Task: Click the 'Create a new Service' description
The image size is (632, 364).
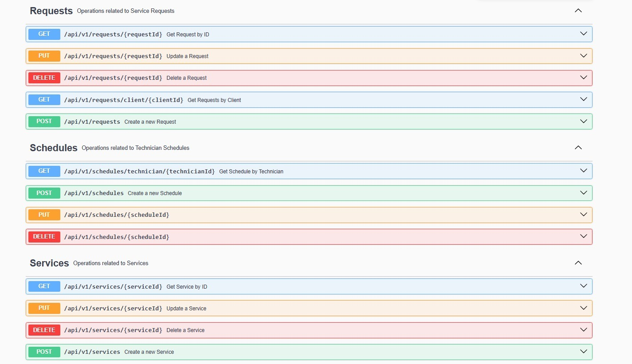Action: [149, 352]
